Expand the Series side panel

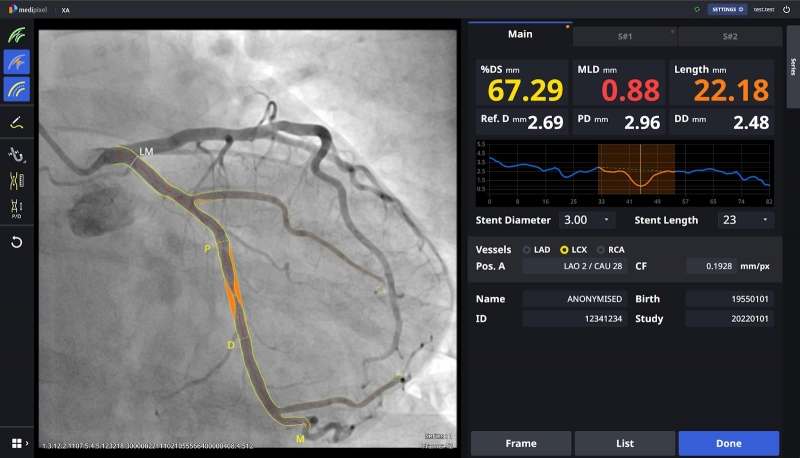793,67
